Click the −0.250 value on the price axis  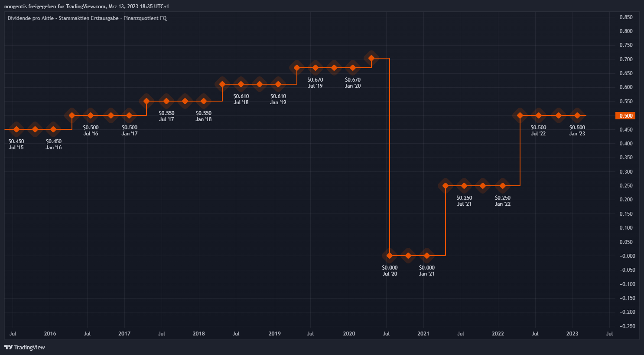626,326
